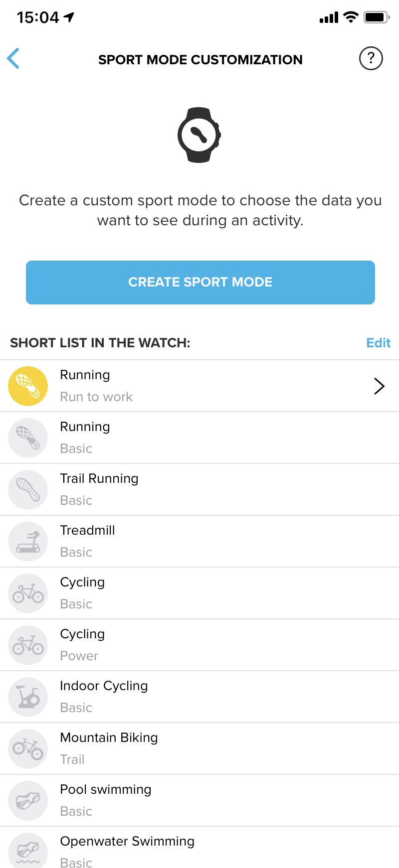Tap the Pool swimming goggles icon
The height and width of the screenshot is (868, 399).
pyautogui.click(x=28, y=801)
